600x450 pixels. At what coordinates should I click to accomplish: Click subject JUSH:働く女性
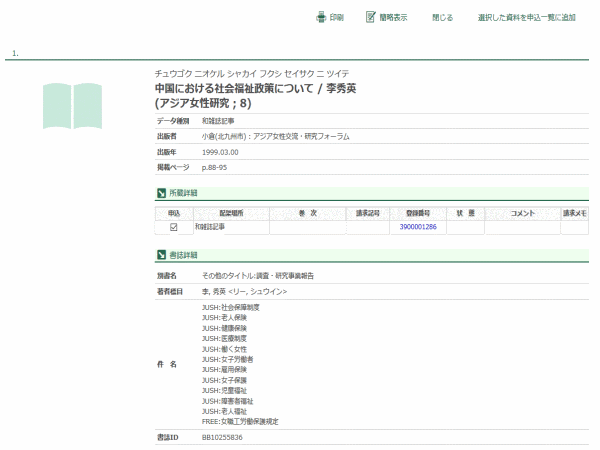[224, 349]
